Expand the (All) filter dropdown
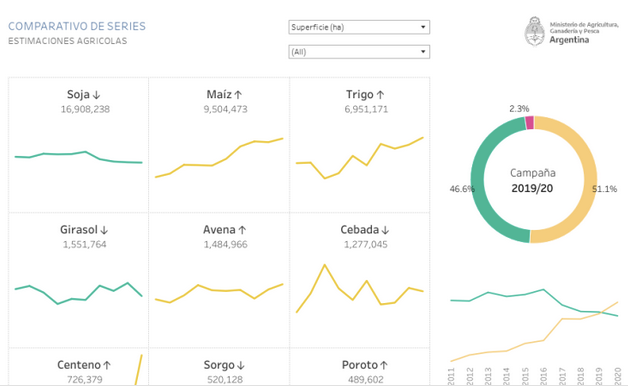Viewport: 628px width, 386px height. pos(359,52)
